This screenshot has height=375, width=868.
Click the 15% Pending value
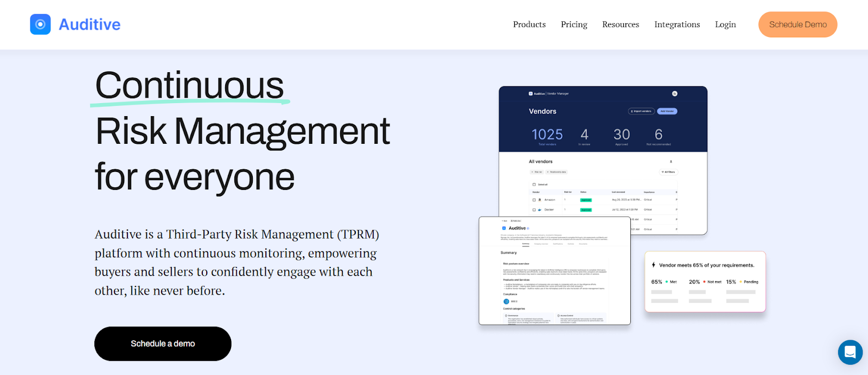[731, 282]
